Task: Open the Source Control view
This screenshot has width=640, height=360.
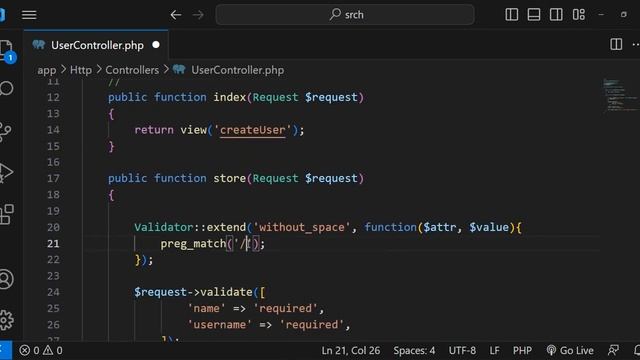Action: [6, 131]
